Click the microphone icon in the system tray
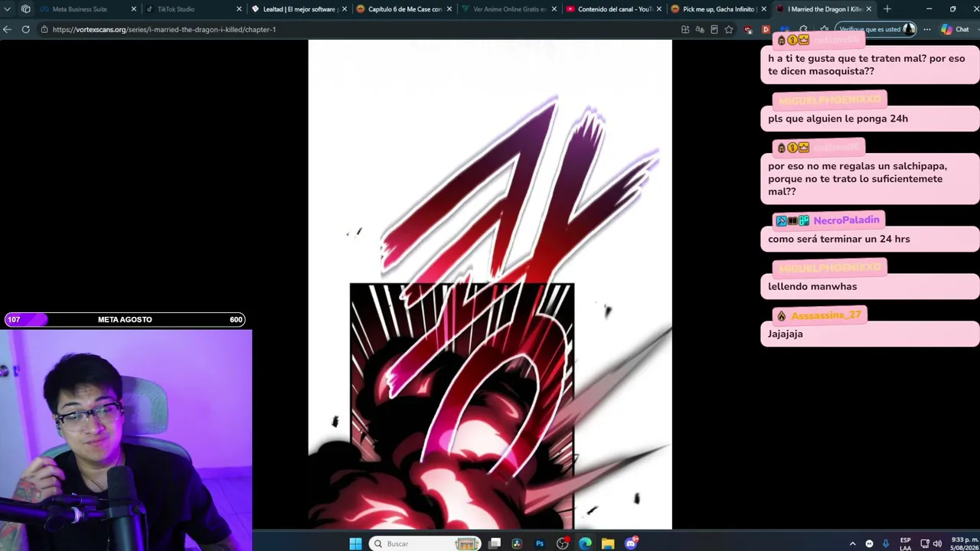 (x=886, y=543)
